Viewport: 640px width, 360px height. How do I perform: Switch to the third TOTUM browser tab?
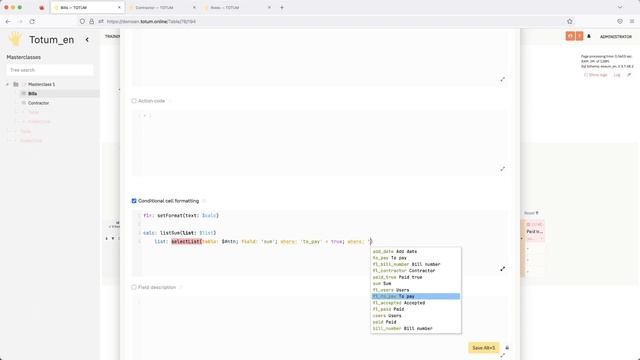click(x=236, y=8)
